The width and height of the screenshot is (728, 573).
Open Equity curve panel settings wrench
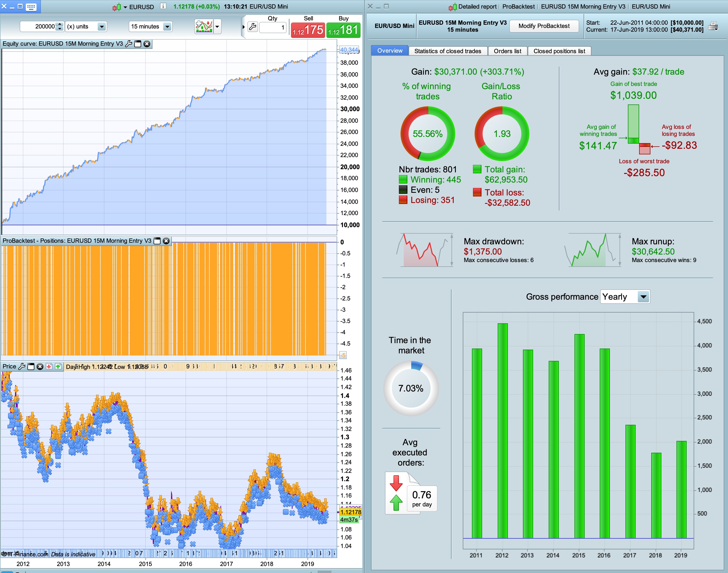128,44
